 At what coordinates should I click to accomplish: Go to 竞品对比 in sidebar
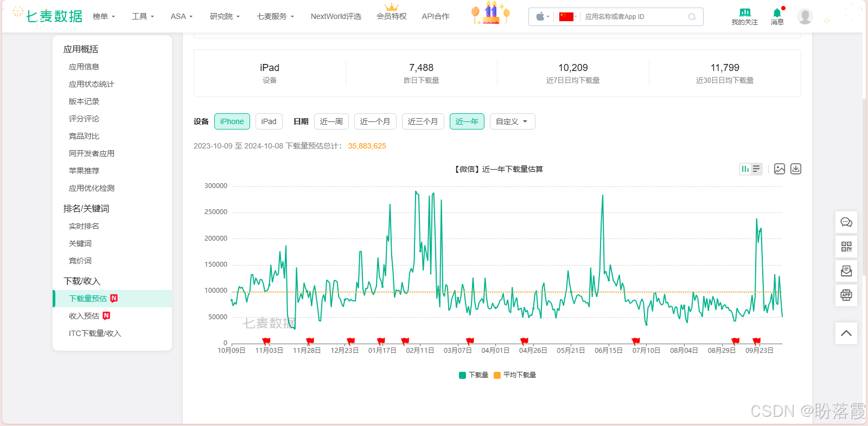pos(84,136)
